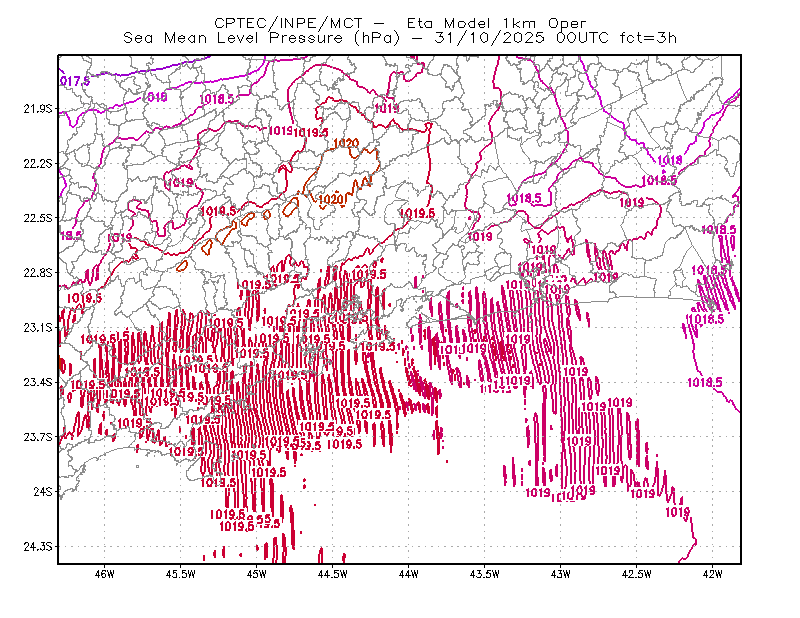Click the 23.7S latitude axis label
Viewport: 800px width, 618px height.
tap(38, 437)
